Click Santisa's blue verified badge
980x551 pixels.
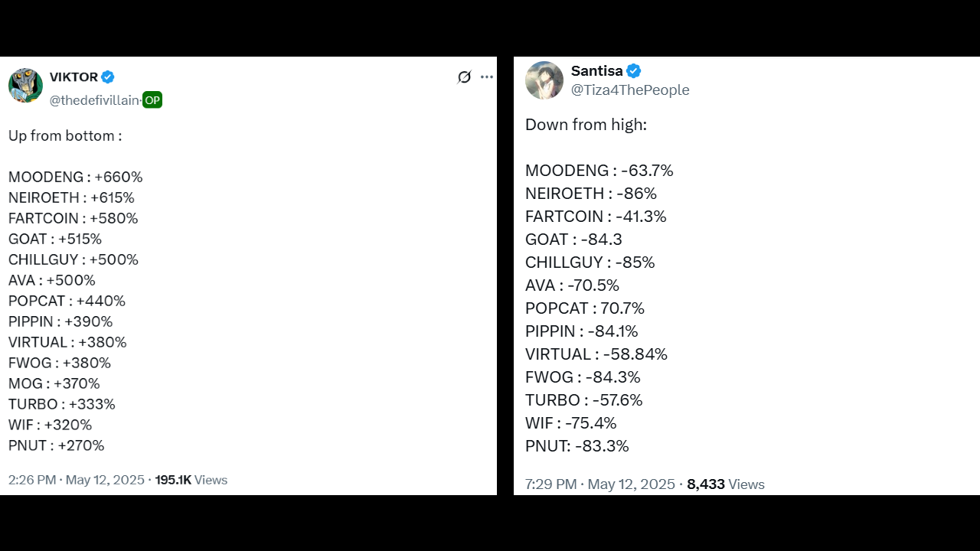click(x=634, y=71)
